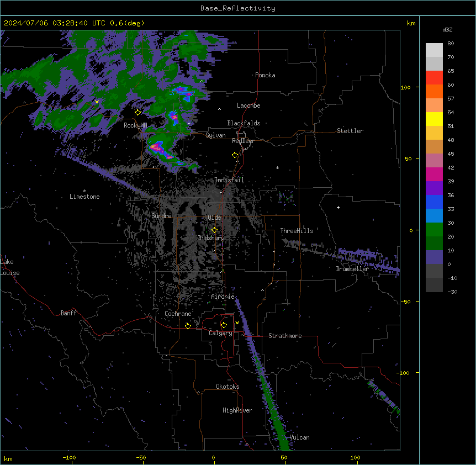The height and width of the screenshot is (465, 476).
Task: Click the Vulcan label
Action: [x=299, y=437]
